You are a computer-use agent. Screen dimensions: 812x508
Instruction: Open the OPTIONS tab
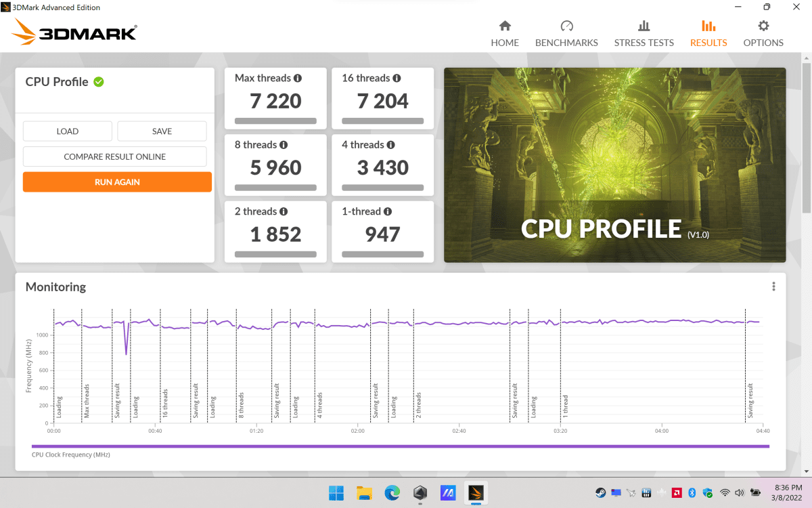pos(763,34)
